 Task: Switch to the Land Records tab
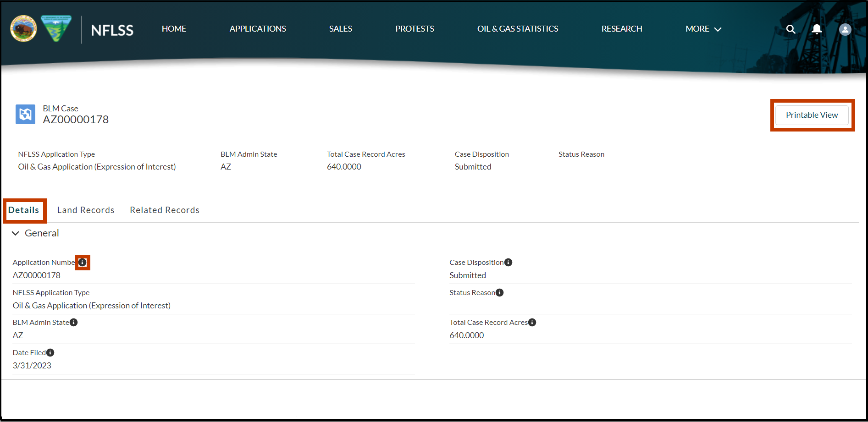[x=85, y=210]
